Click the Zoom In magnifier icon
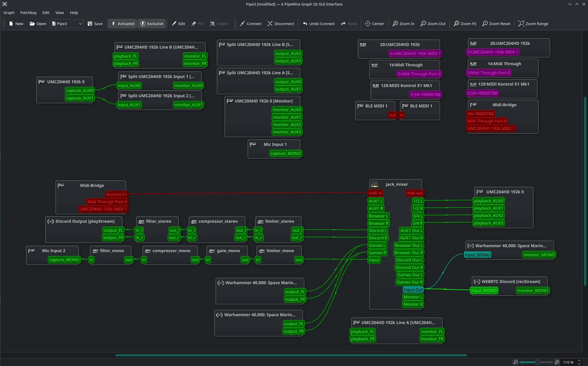Image resolution: width=588 pixels, height=366 pixels. click(395, 24)
